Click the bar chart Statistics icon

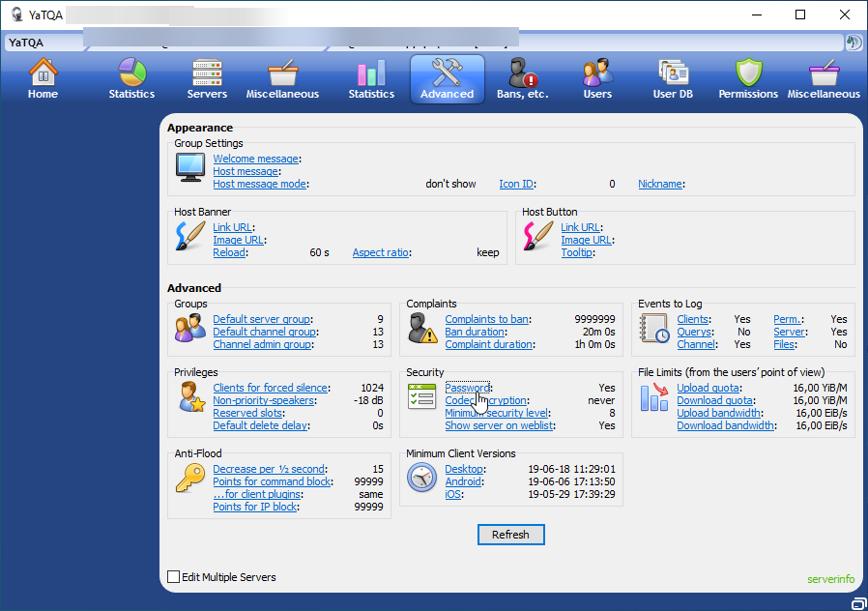[371, 78]
